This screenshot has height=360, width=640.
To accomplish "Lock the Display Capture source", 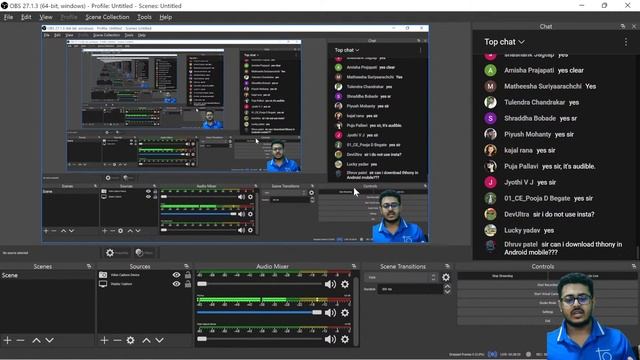I will click(x=188, y=284).
